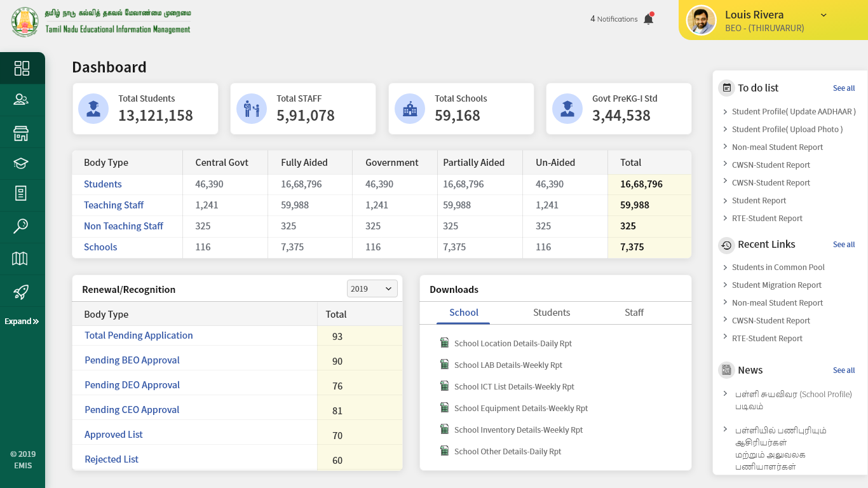Viewport: 868px width, 488px height.
Task: Open To do Non-meal Student Report
Action: pyautogui.click(x=777, y=147)
